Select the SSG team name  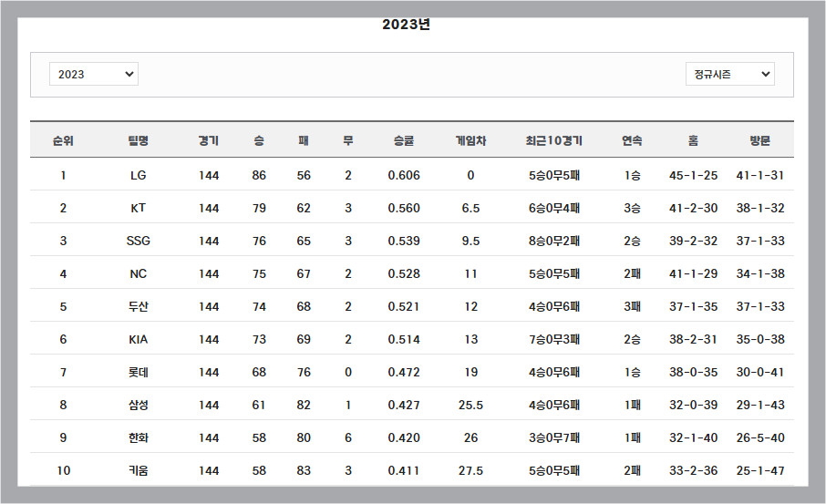pos(138,242)
